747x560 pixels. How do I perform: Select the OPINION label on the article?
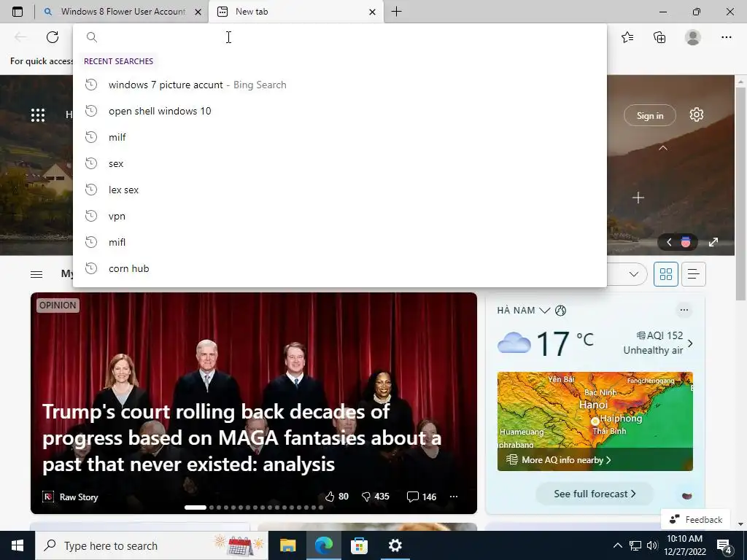(x=58, y=306)
